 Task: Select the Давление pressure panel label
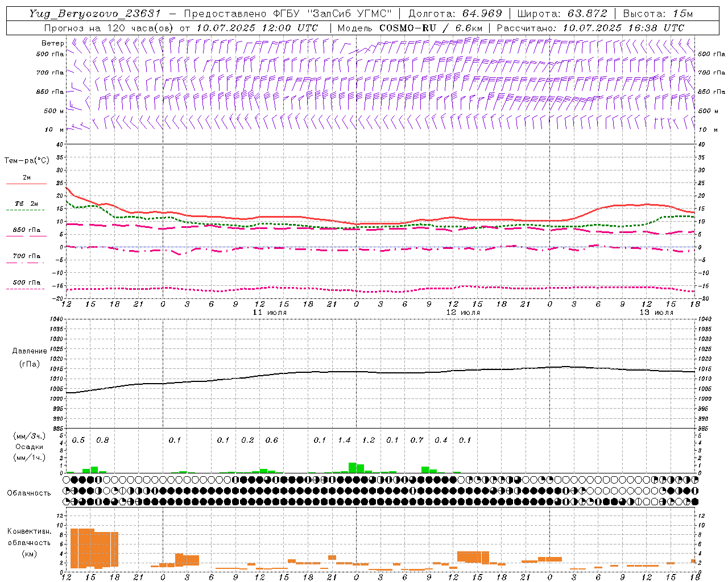tap(30, 351)
